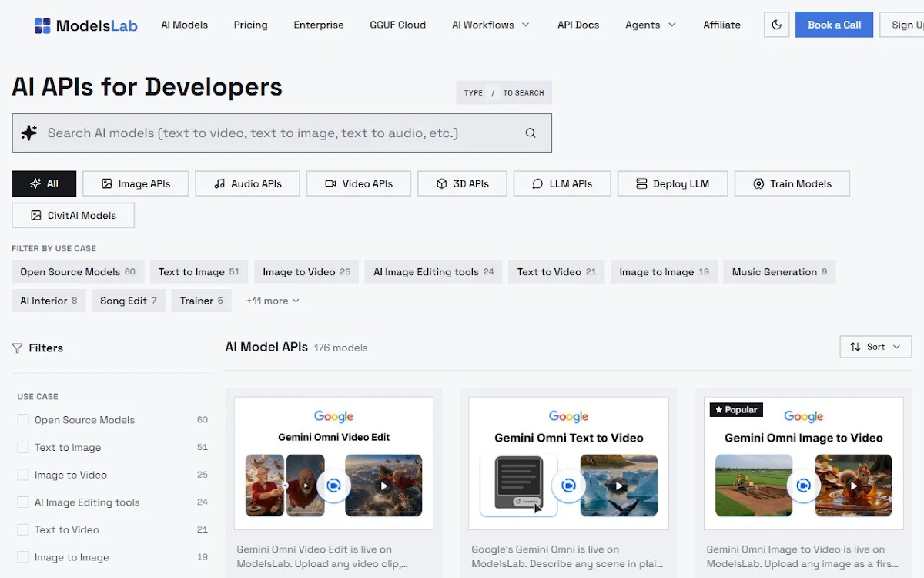Open the Agents dropdown menu
The image size is (924, 578).
(x=651, y=25)
